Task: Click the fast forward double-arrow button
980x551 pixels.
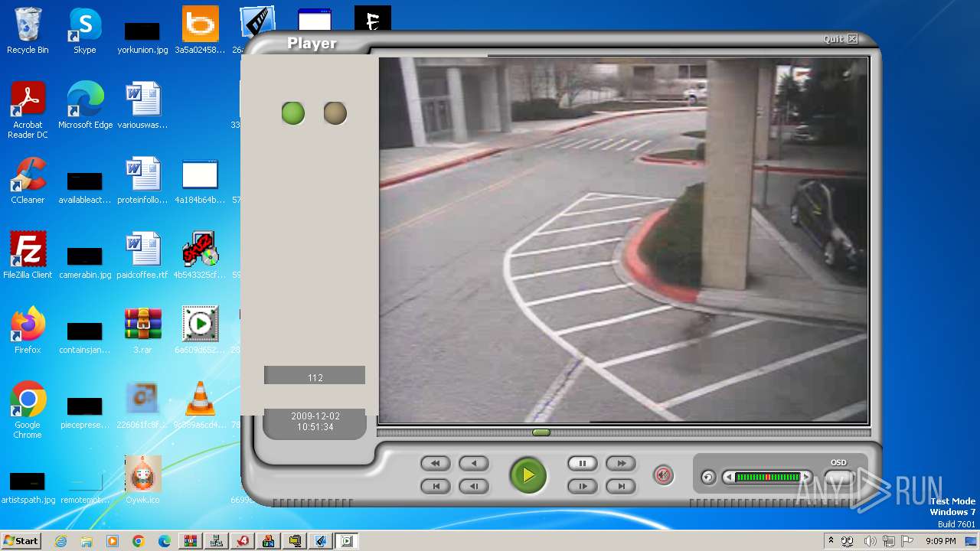Action: pyautogui.click(x=621, y=463)
